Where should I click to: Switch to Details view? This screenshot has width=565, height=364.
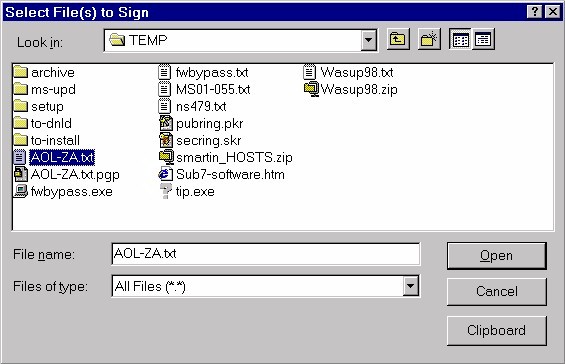tap(483, 39)
